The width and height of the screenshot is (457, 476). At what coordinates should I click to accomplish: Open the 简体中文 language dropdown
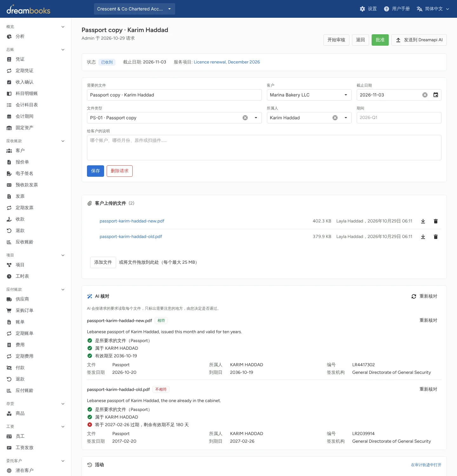(433, 9)
